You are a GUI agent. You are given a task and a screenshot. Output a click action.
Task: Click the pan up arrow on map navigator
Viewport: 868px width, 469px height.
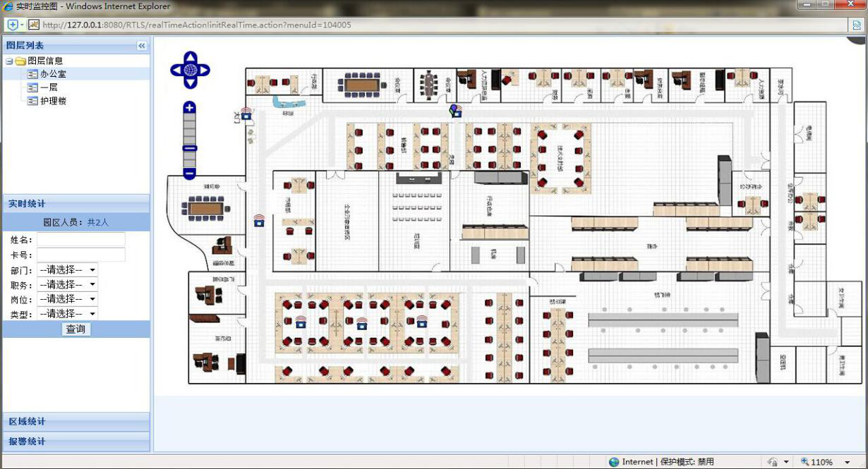coord(190,58)
